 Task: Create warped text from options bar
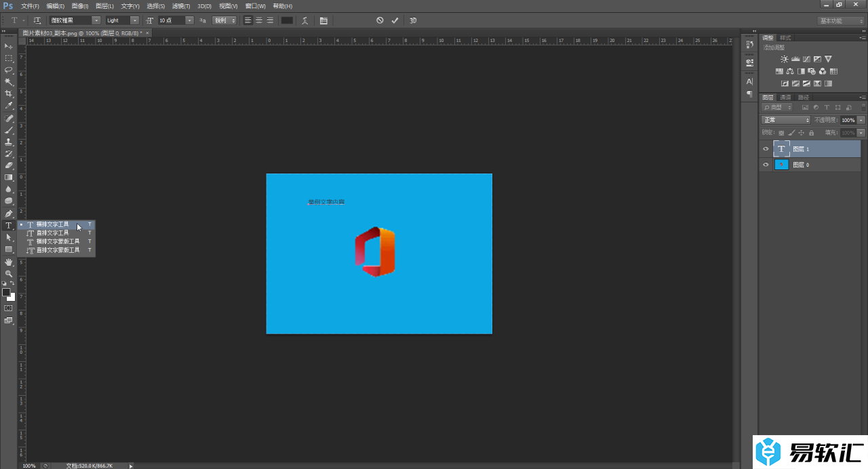tap(305, 20)
